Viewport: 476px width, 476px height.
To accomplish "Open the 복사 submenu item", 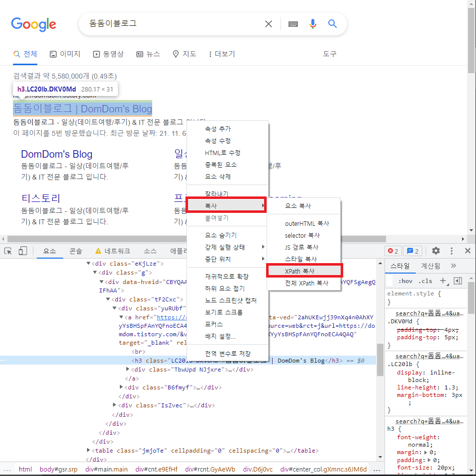I will pyautogui.click(x=226, y=205).
